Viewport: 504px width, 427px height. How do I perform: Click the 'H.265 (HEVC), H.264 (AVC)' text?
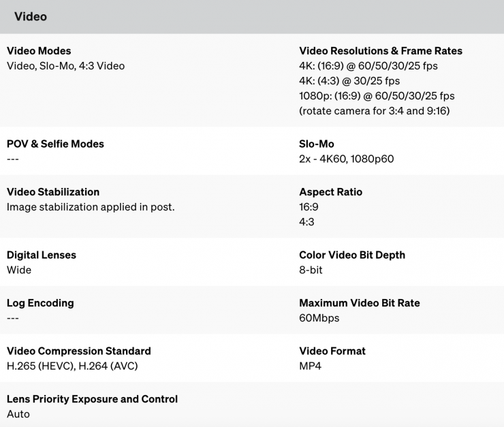(x=72, y=366)
